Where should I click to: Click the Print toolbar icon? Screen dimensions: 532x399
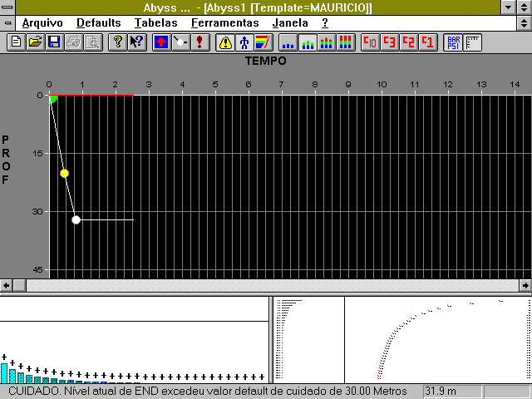tap(73, 42)
